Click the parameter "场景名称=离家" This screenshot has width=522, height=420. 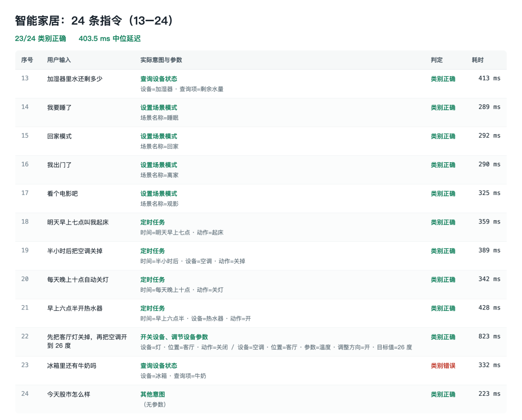point(159,175)
